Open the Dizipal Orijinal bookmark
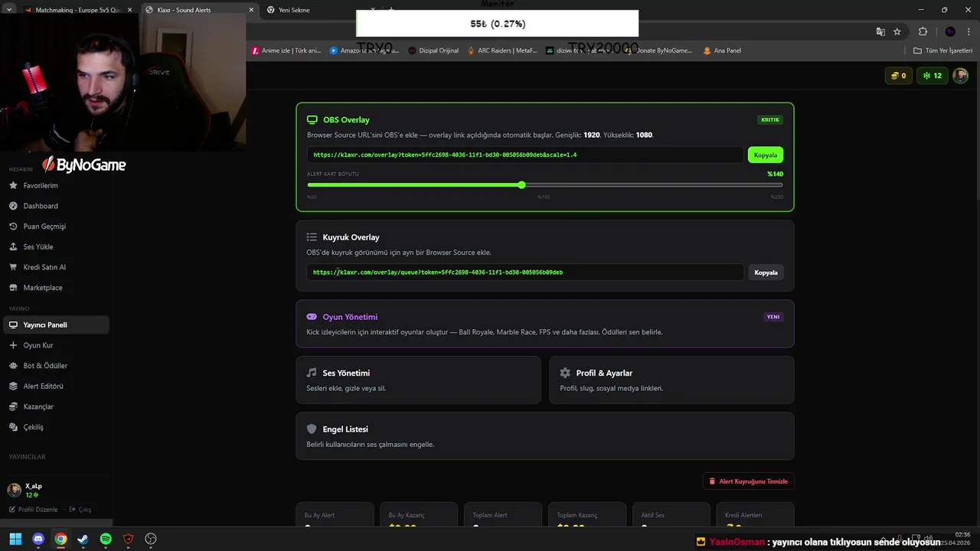Image resolution: width=980 pixels, height=551 pixels. tap(433, 51)
